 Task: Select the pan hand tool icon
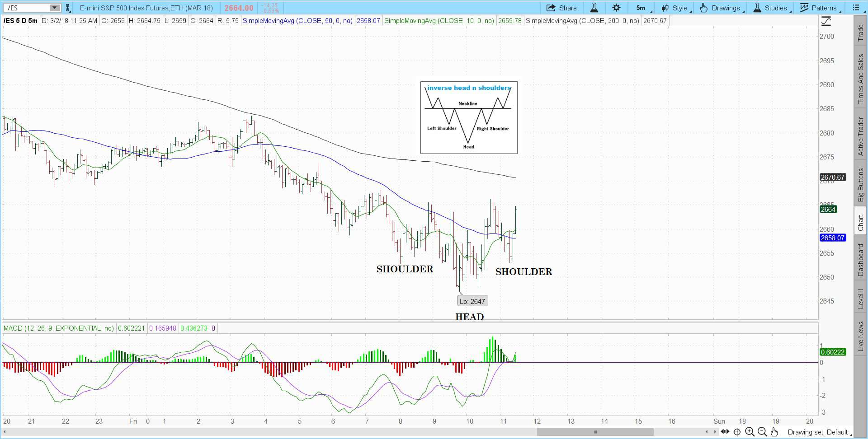pyautogui.click(x=774, y=432)
